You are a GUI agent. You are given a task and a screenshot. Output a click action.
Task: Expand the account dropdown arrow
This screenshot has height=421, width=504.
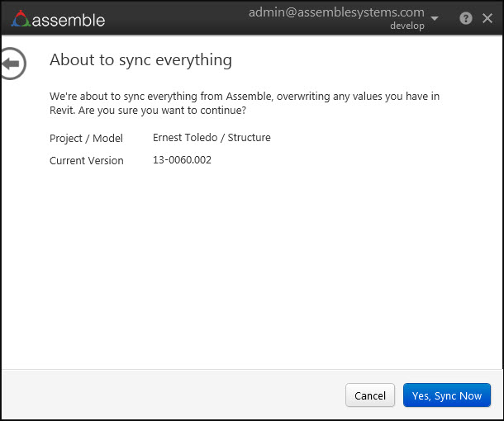pos(435,18)
